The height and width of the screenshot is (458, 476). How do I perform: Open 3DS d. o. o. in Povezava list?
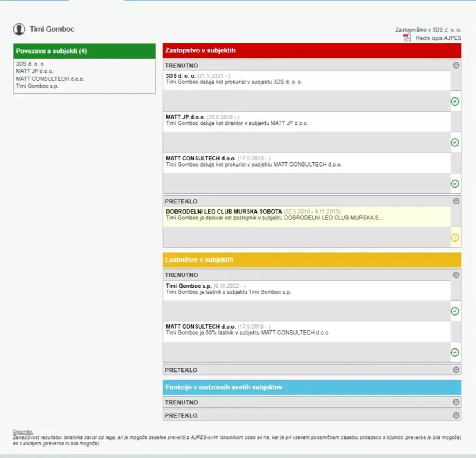(x=30, y=64)
